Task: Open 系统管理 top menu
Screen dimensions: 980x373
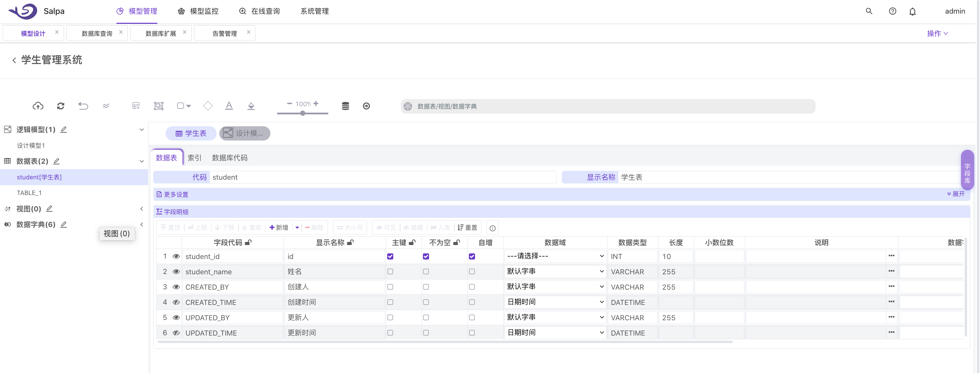Action: [315, 12]
